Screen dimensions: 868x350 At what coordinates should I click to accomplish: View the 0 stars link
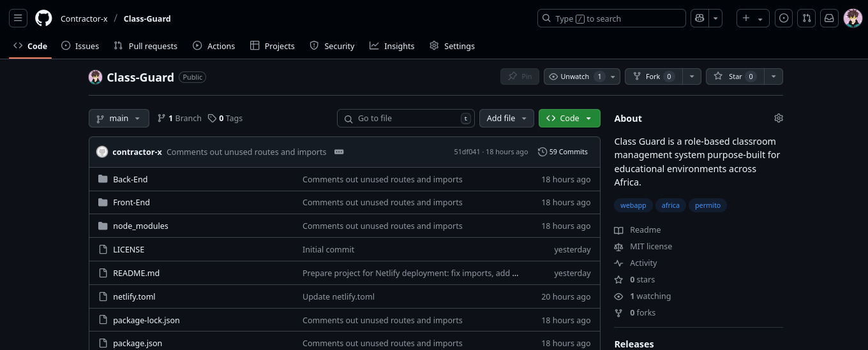tap(634, 279)
